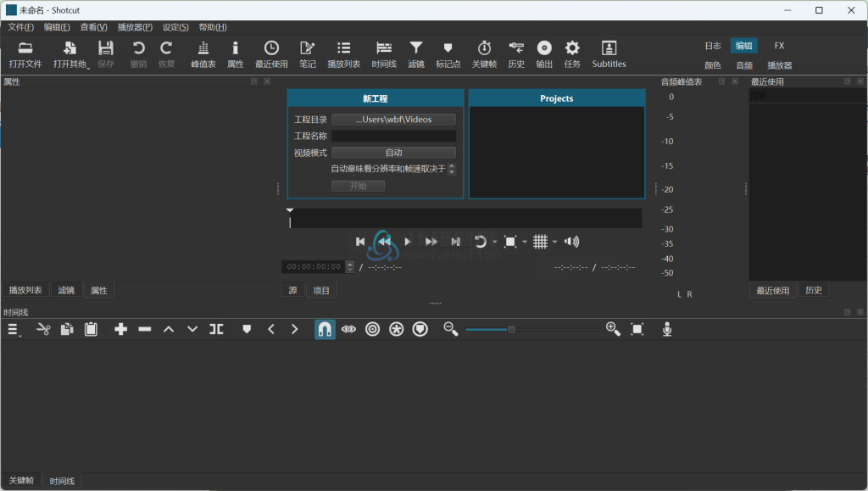Expand the loop options dropdown arrow
868x491 pixels.
494,242
